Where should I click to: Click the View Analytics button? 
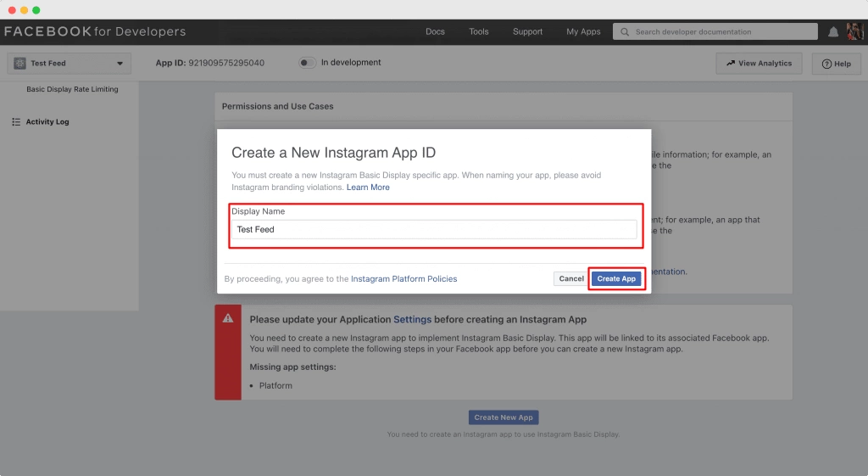click(x=759, y=63)
